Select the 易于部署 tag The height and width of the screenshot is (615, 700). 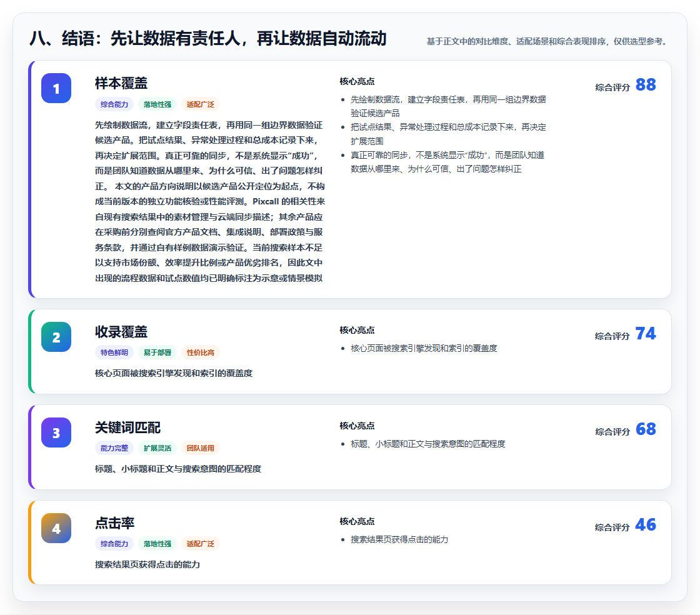point(157,352)
